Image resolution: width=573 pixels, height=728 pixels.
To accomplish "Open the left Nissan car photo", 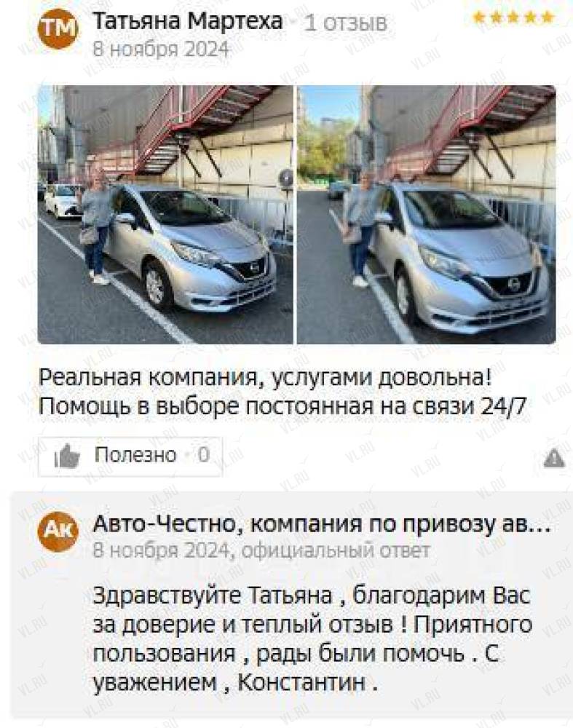I will click(x=165, y=215).
